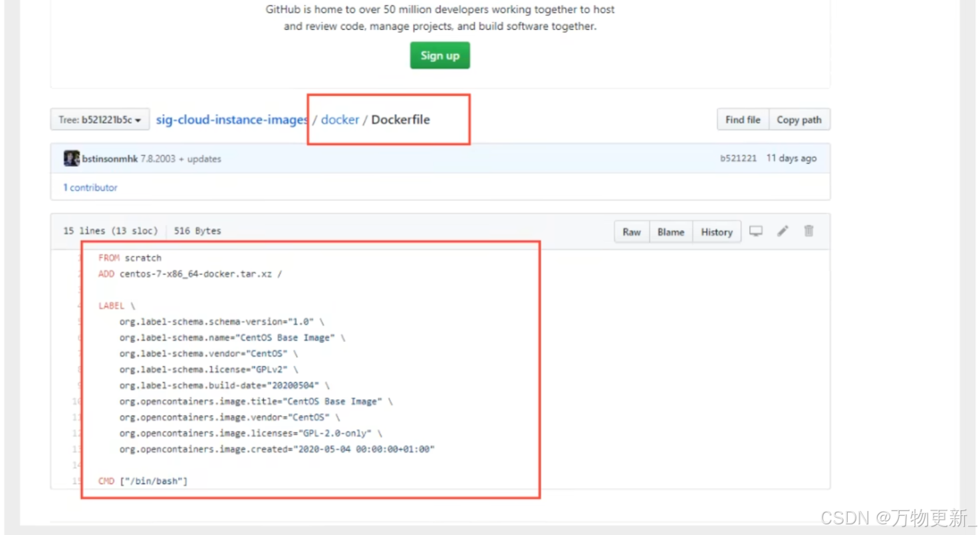This screenshot has width=980, height=535.
Task: Open commit hash b521221 link
Action: tap(738, 158)
